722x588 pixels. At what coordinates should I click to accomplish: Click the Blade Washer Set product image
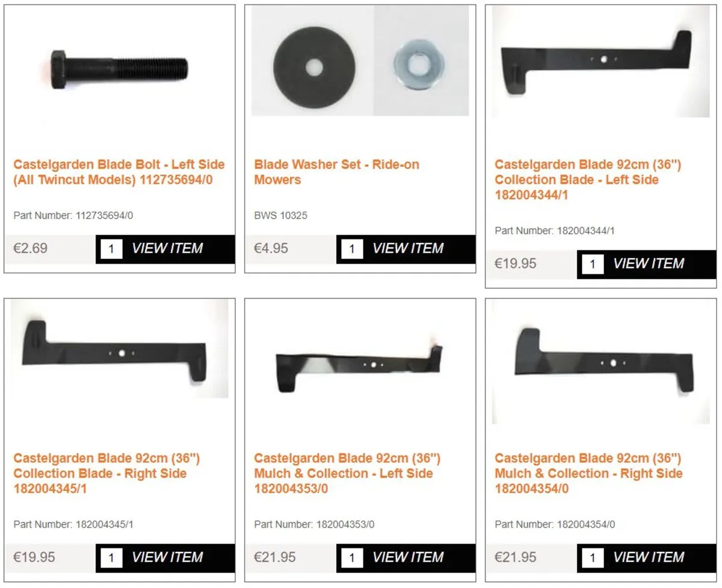tap(360, 61)
